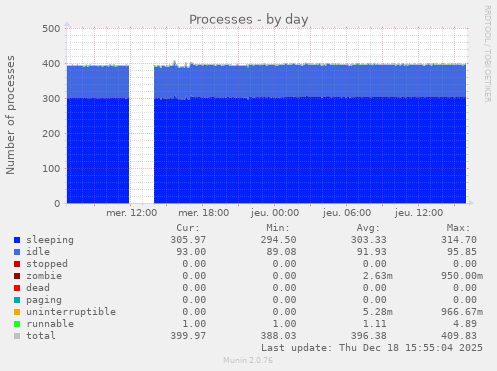The height and width of the screenshot is (371, 497).
Task: Click the 'paging' legend label
Action: pyautogui.click(x=44, y=300)
